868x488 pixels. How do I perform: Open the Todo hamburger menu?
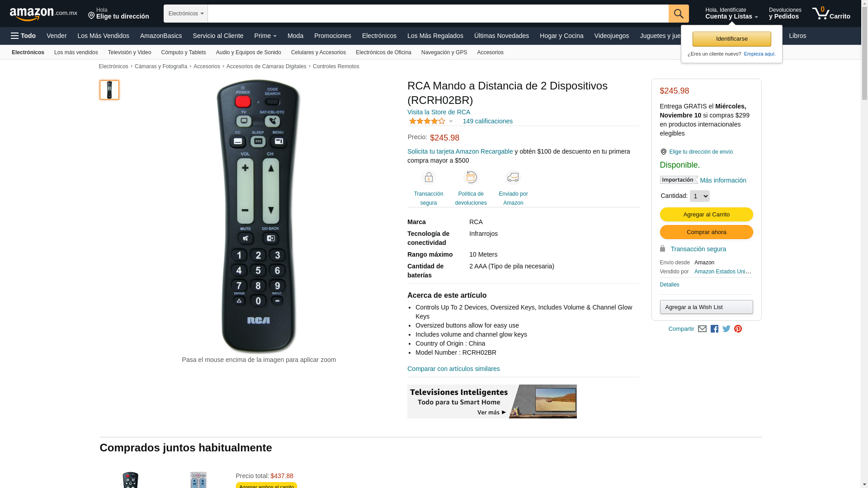[x=24, y=36]
